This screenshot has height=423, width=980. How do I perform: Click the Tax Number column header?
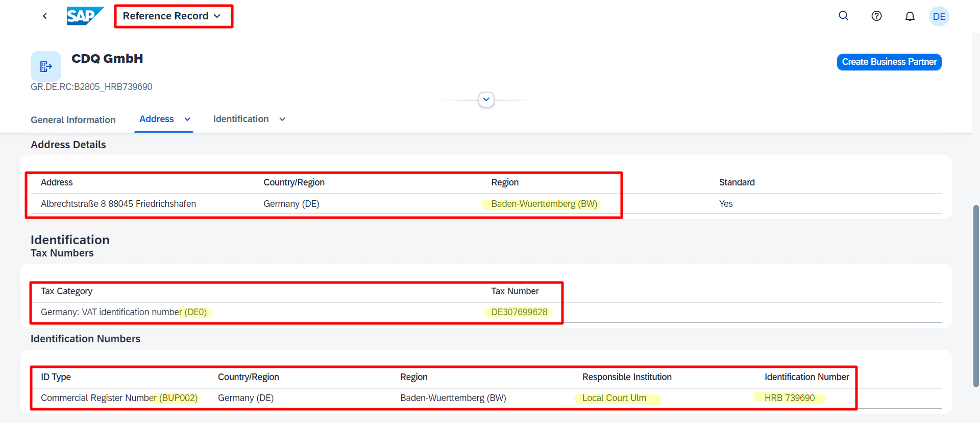[515, 291]
